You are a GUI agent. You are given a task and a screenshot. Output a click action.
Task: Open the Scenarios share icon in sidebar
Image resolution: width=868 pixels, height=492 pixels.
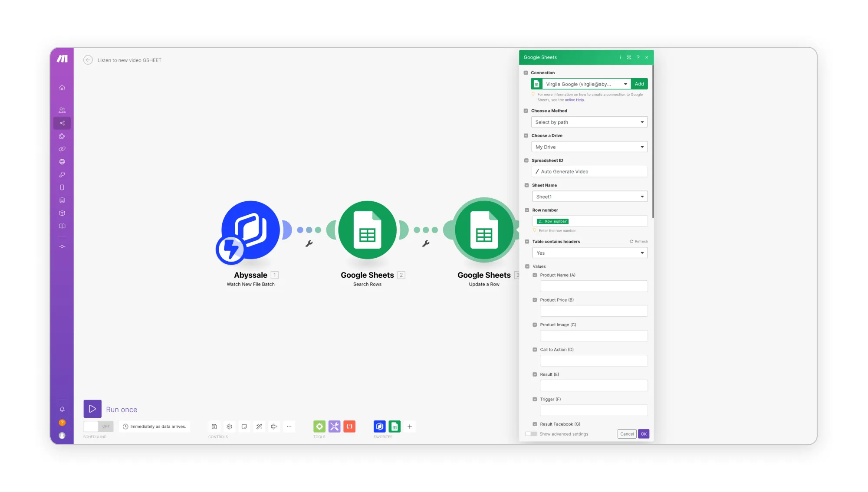pos(62,123)
